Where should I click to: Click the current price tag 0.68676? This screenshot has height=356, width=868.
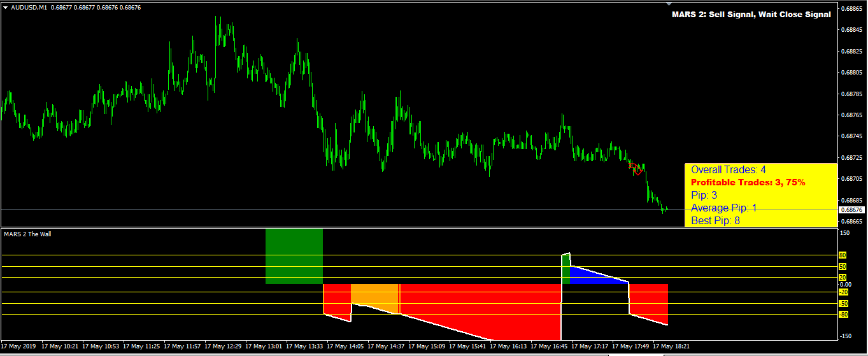coord(851,210)
